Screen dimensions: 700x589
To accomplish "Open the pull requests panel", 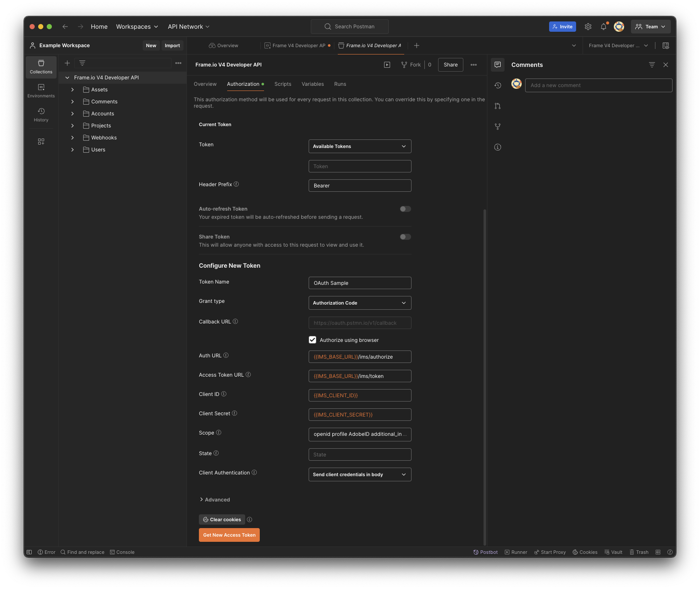I will (498, 106).
